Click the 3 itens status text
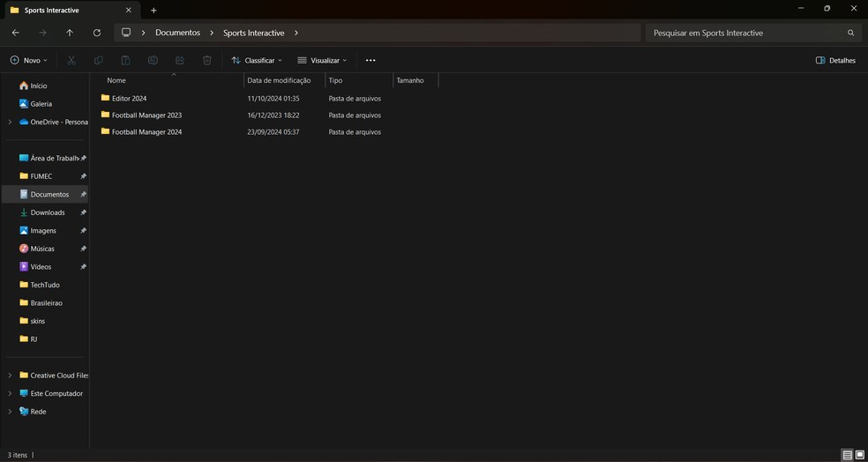 17,455
